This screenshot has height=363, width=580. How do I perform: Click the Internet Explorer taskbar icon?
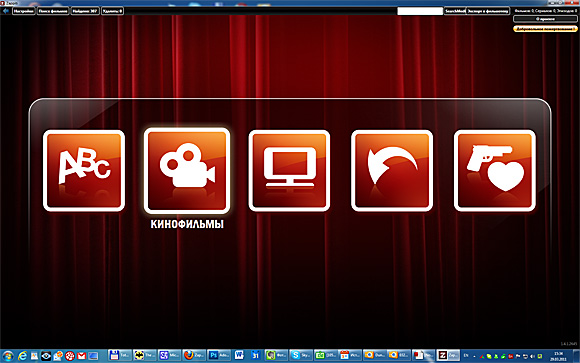23,356
